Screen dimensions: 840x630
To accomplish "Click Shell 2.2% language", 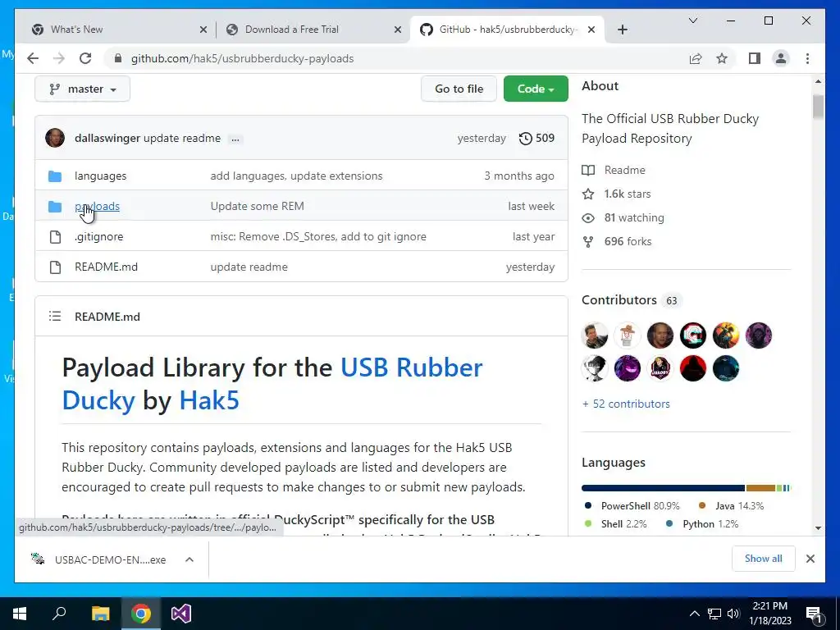I will [616, 524].
